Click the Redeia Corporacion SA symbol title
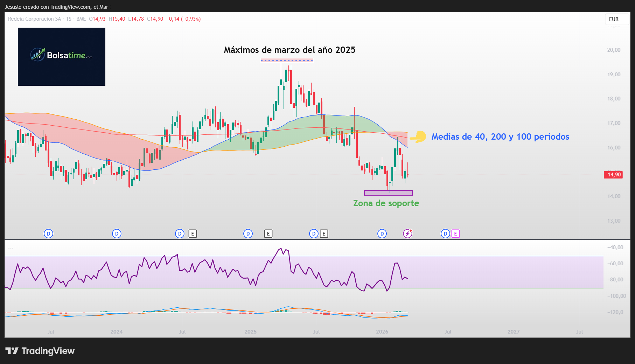 [34, 19]
